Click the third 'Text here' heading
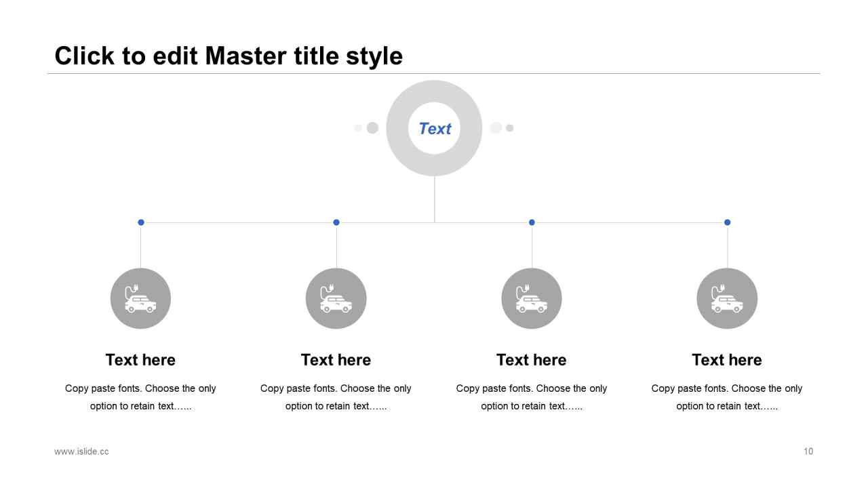This screenshot has height=488, width=868. (532, 360)
